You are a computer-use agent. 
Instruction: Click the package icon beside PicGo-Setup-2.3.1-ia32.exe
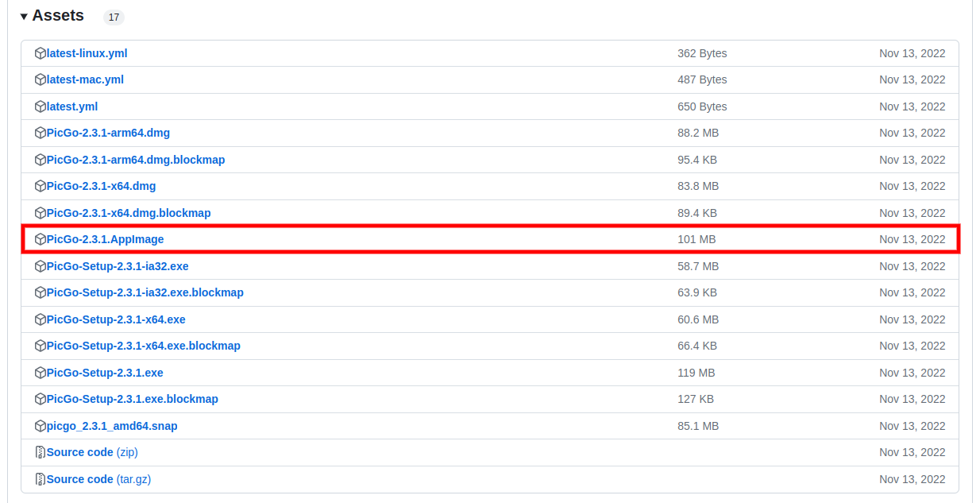41,266
